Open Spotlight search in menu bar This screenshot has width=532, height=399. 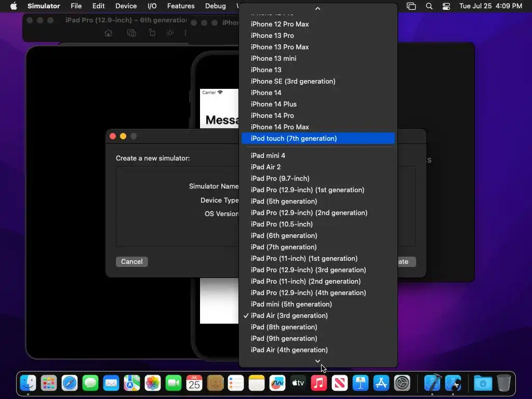click(x=429, y=6)
